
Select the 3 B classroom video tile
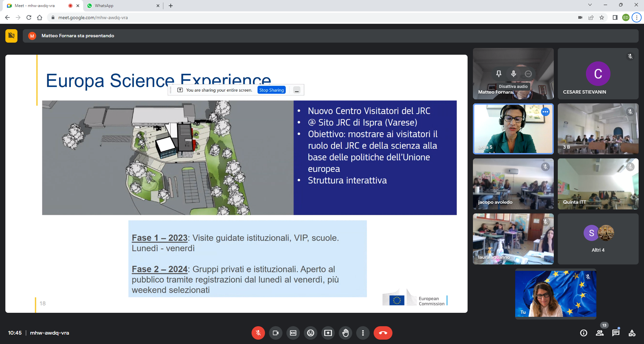pyautogui.click(x=598, y=129)
